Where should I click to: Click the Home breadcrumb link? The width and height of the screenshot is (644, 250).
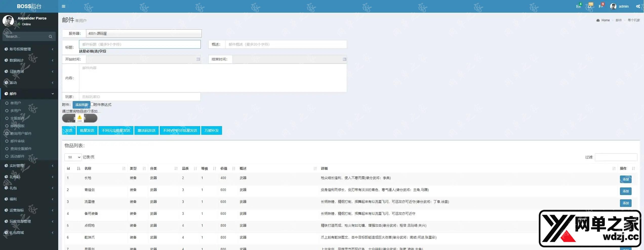pos(606,20)
